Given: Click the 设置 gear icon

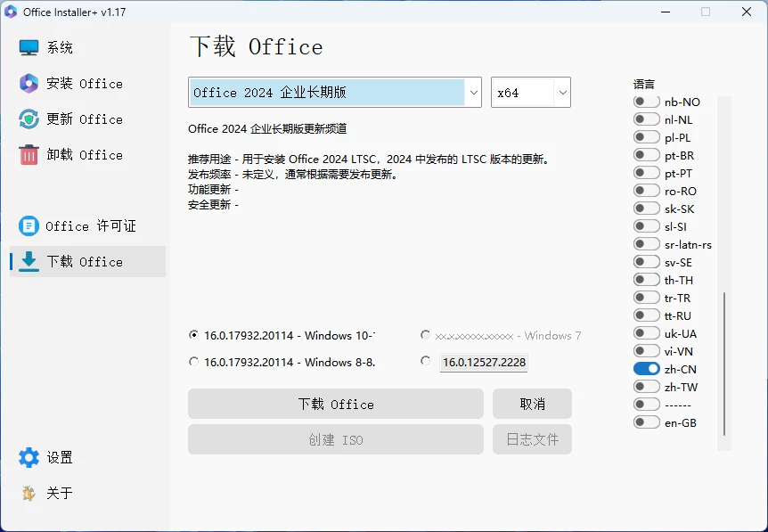Looking at the screenshot, I should pos(29,458).
